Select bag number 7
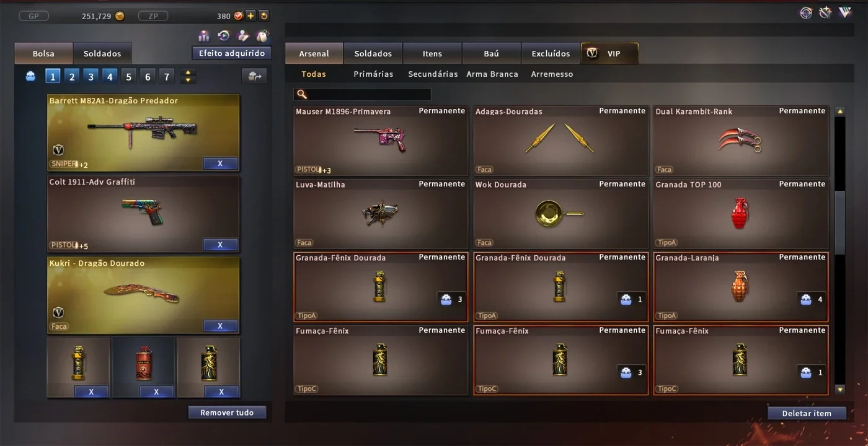This screenshot has width=868, height=446. pos(166,76)
